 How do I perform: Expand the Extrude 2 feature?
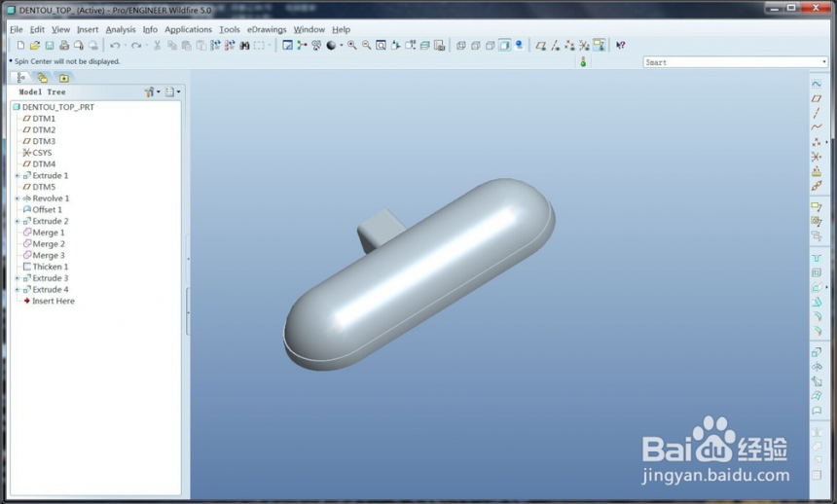pyautogui.click(x=18, y=221)
